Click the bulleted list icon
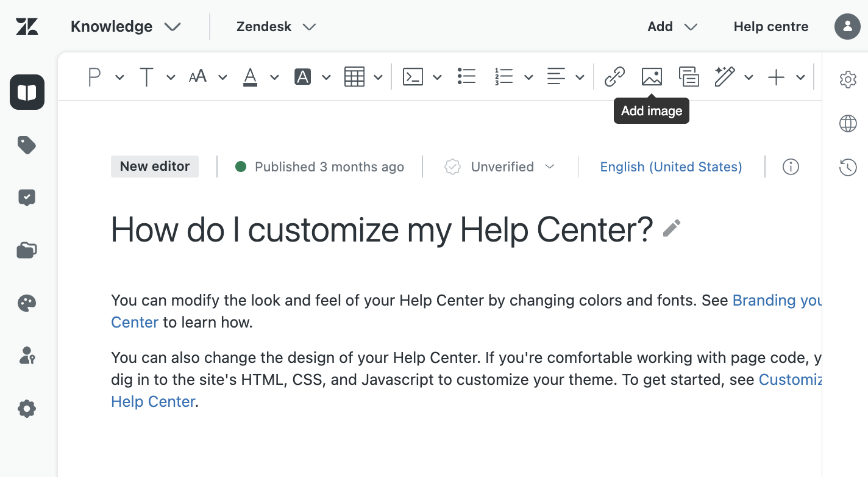The width and height of the screenshot is (868, 477). 466,77
